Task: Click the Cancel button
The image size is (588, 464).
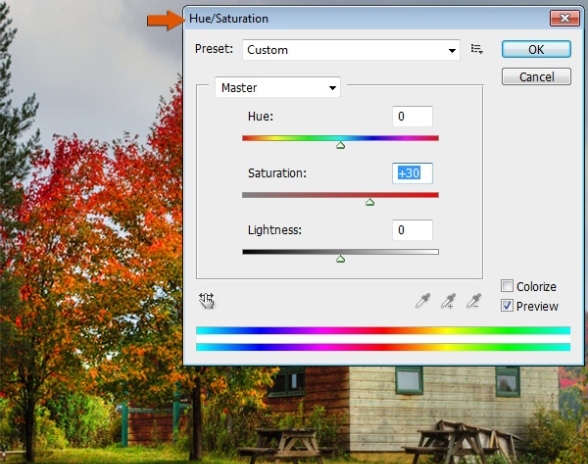Action: pos(536,77)
